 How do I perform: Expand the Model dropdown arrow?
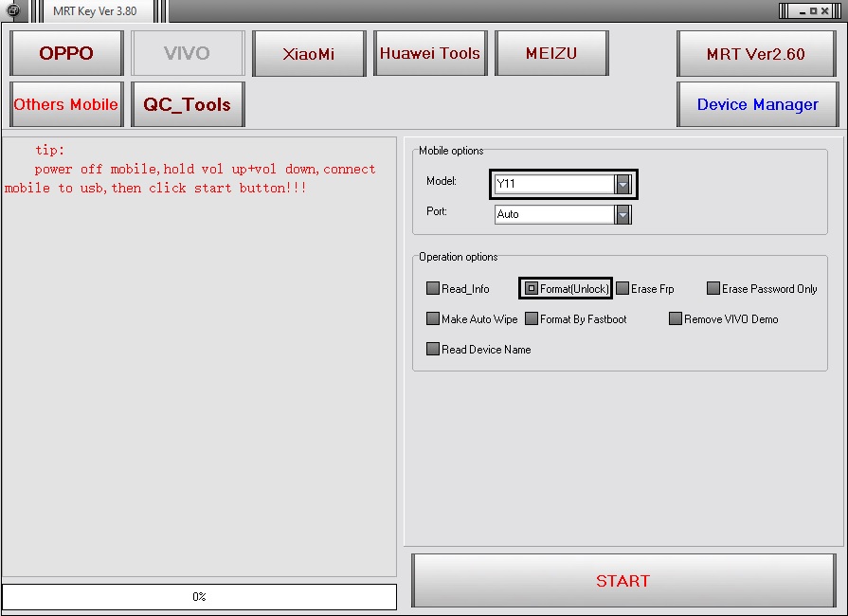tap(622, 185)
